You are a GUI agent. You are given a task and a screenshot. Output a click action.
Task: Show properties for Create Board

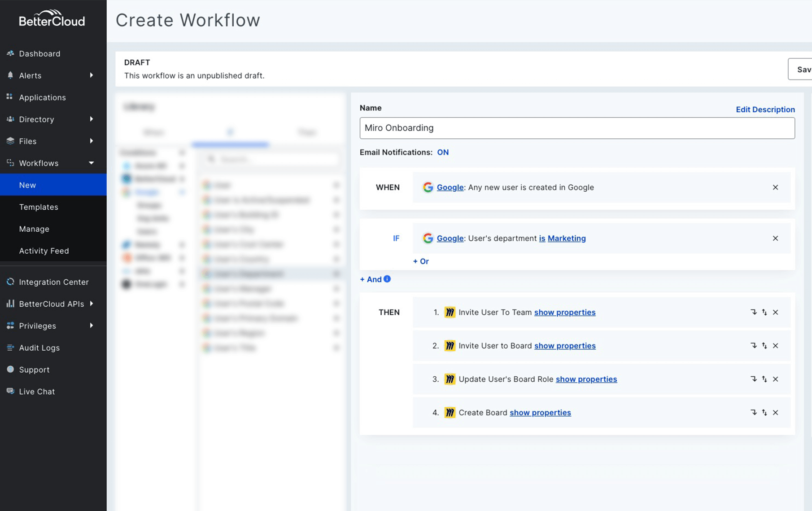pyautogui.click(x=540, y=412)
